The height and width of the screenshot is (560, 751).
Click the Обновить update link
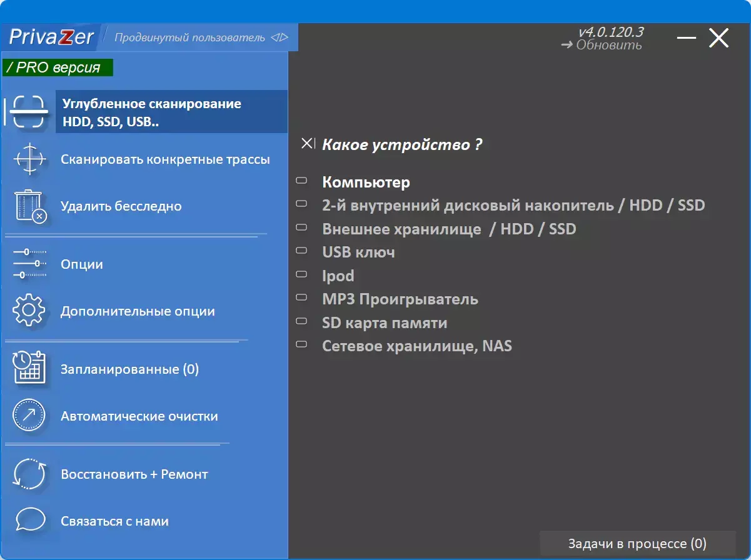pos(610,44)
